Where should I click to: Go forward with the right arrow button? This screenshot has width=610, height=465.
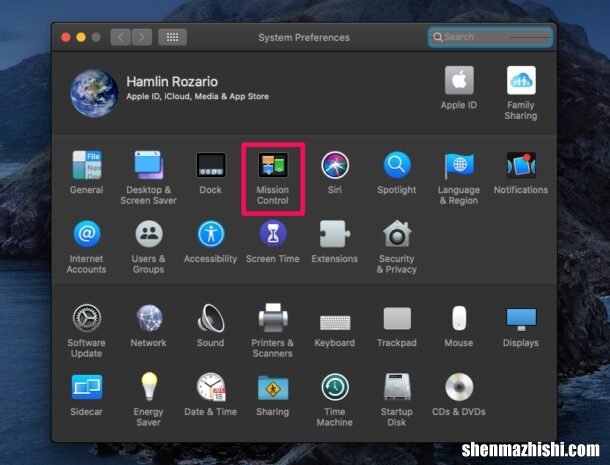(x=142, y=37)
